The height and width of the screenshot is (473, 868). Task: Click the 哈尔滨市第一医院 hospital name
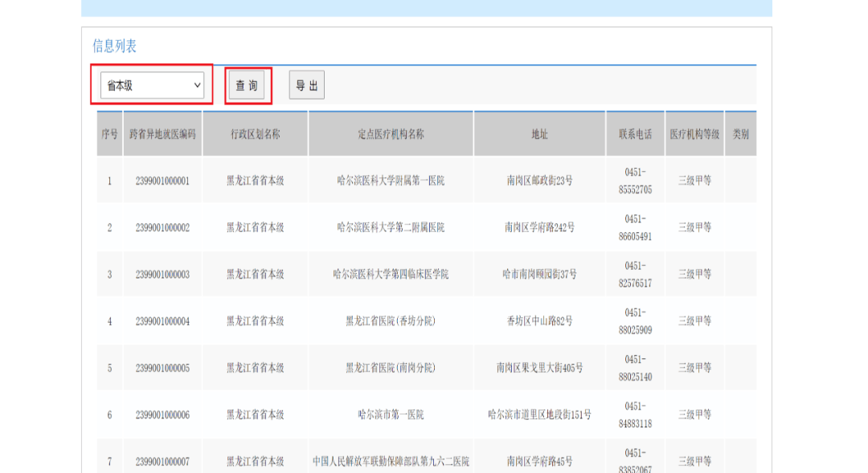coord(391,415)
